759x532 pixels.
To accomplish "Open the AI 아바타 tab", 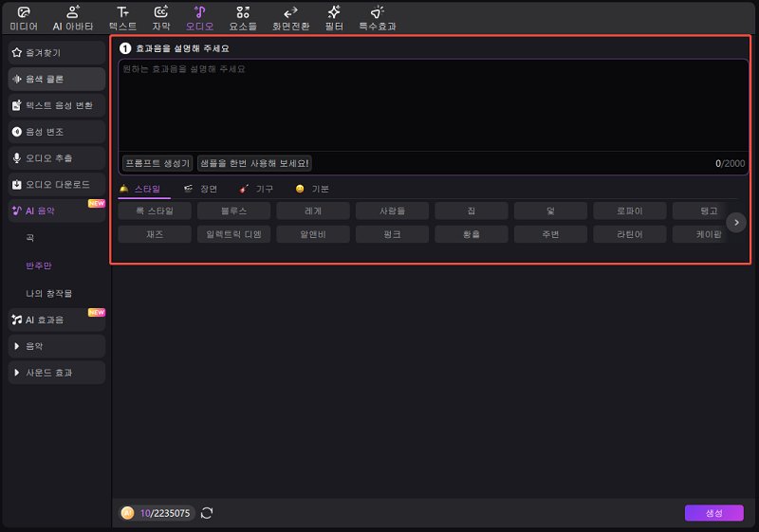I will click(x=73, y=18).
